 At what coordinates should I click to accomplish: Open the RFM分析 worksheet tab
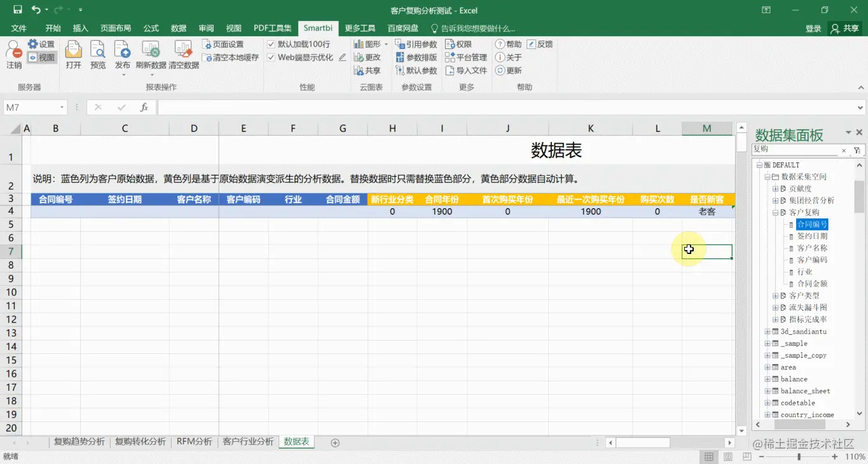coord(194,441)
